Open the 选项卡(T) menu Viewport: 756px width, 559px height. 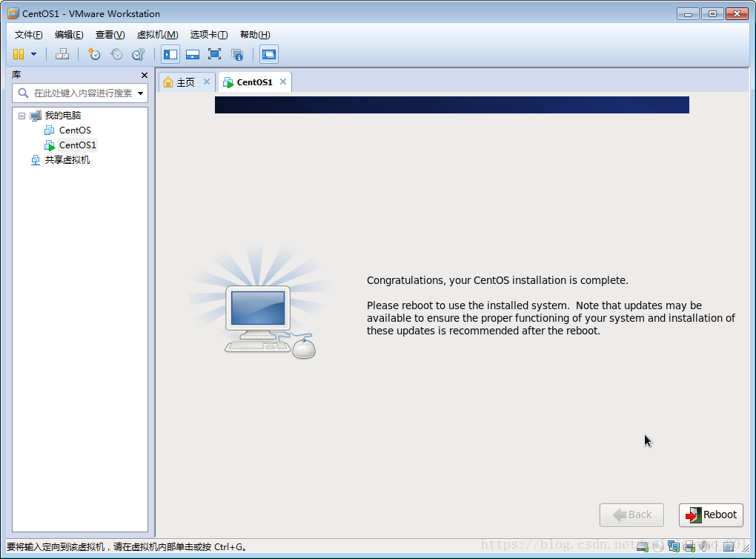click(209, 35)
